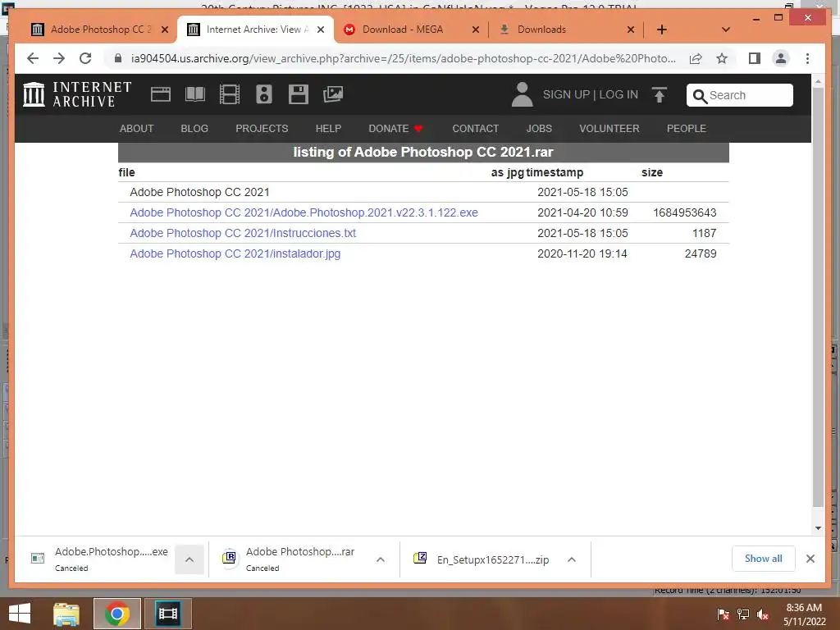Viewport: 840px width, 630px height.
Task: Click the upload arrow icon
Action: pyautogui.click(x=660, y=95)
